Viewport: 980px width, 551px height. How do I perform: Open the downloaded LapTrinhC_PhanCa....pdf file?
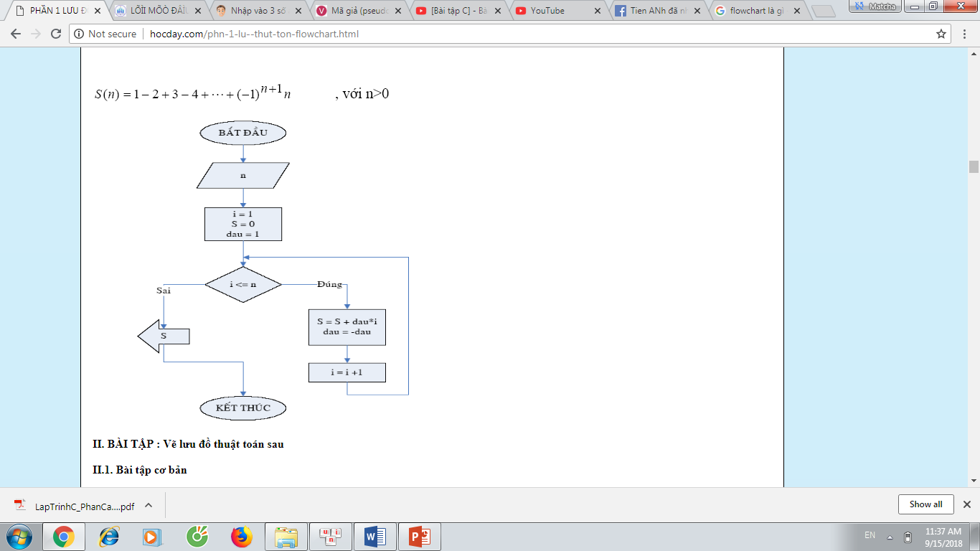click(x=85, y=506)
